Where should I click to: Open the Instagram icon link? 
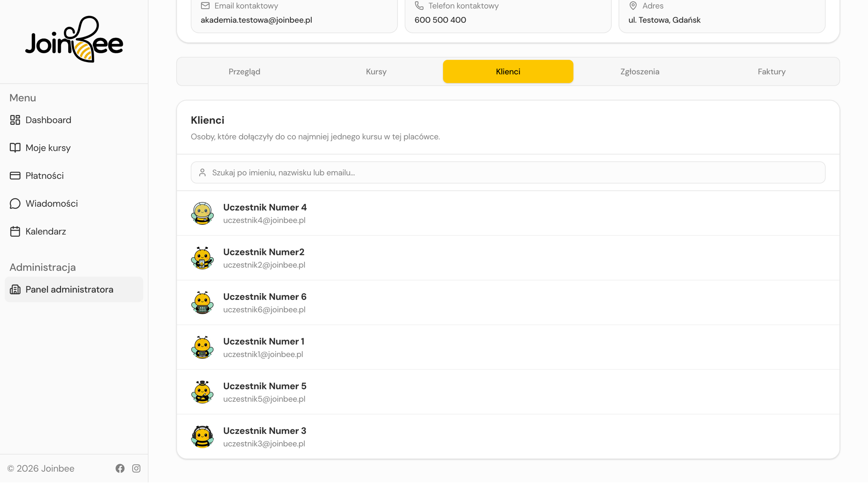click(136, 468)
